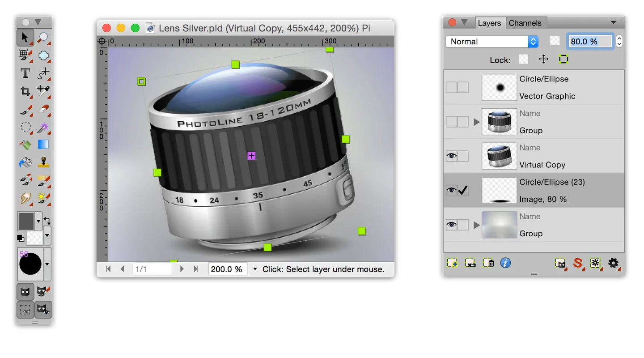Select the Text tool
This screenshot has width=644, height=358.
(x=25, y=73)
